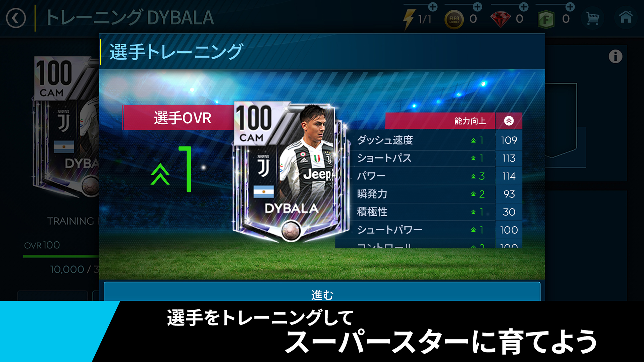This screenshot has height=362, width=644.
Task: Select the パワー stat row
Action: point(435,176)
